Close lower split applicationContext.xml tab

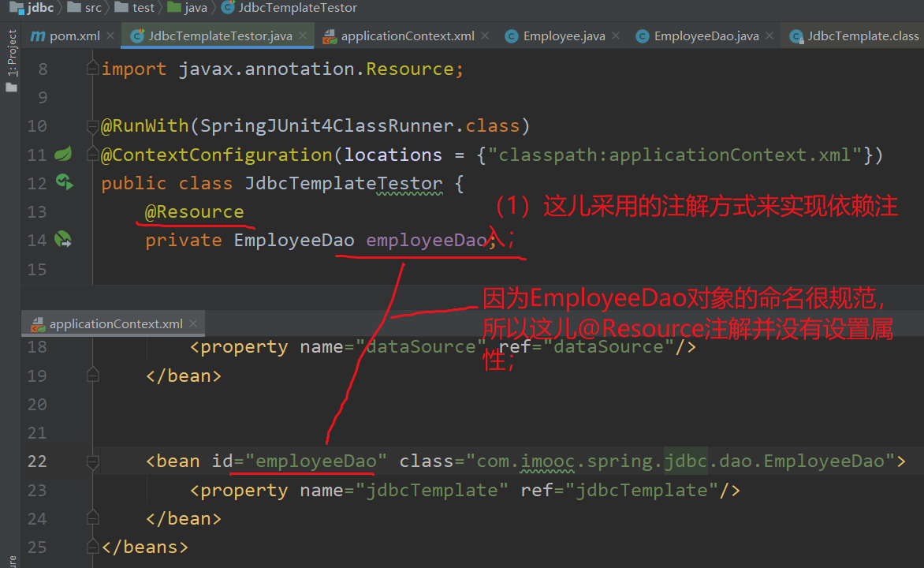tap(193, 323)
